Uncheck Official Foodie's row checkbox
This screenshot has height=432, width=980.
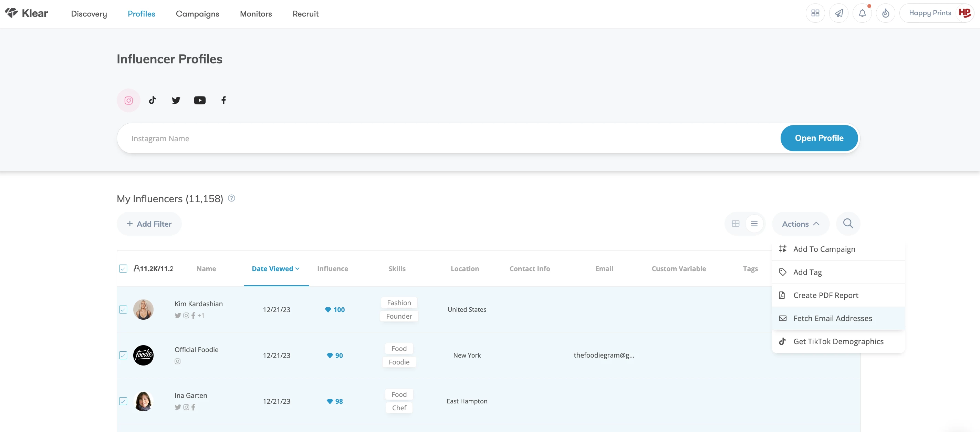[123, 356]
